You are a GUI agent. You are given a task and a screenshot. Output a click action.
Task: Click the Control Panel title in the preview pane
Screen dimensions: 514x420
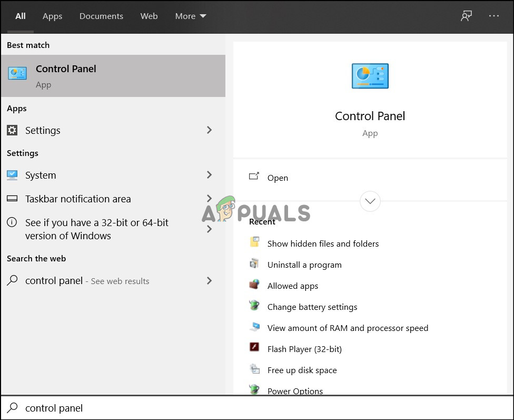click(x=370, y=116)
